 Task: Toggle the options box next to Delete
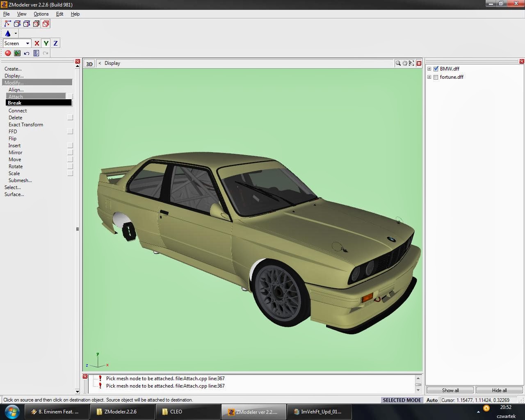pos(70,118)
